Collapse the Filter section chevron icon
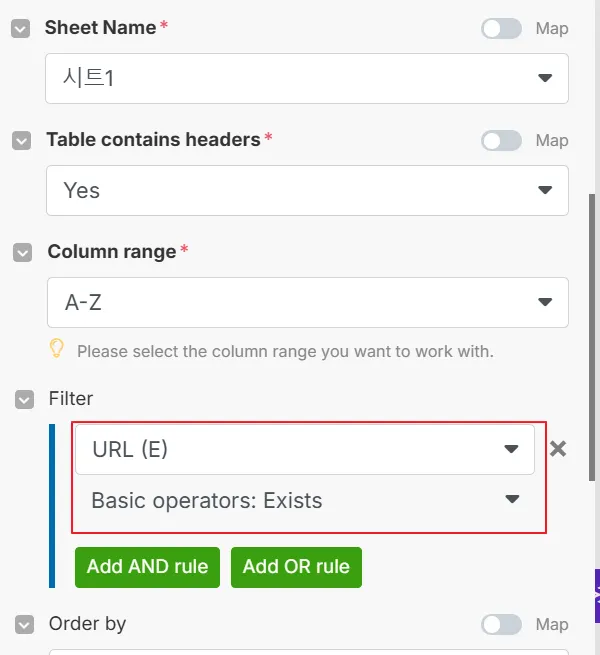600x655 pixels. [24, 399]
